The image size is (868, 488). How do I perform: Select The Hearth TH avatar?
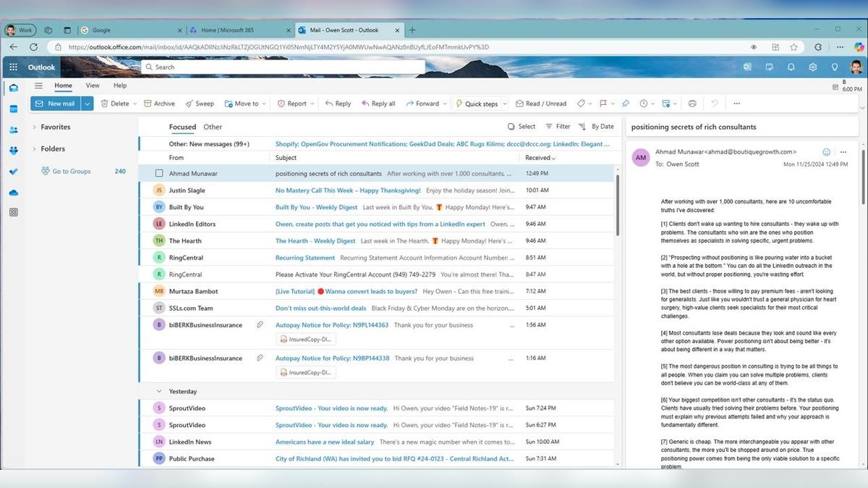[x=159, y=240]
